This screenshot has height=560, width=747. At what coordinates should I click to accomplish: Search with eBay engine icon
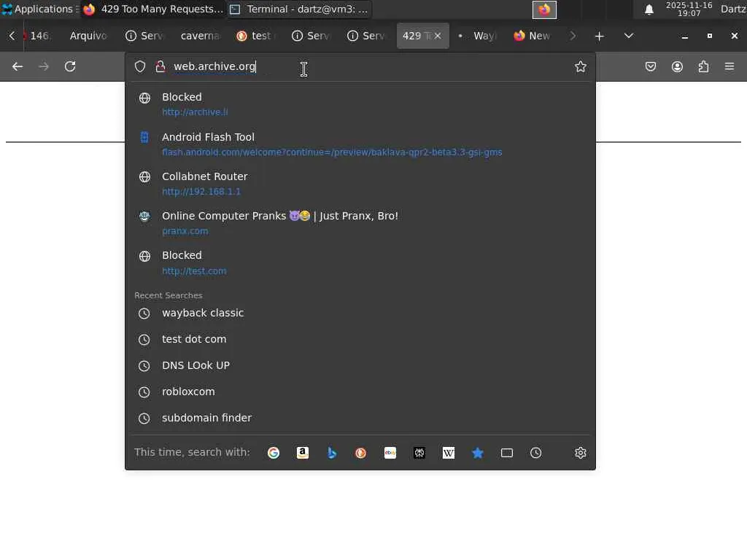click(390, 453)
